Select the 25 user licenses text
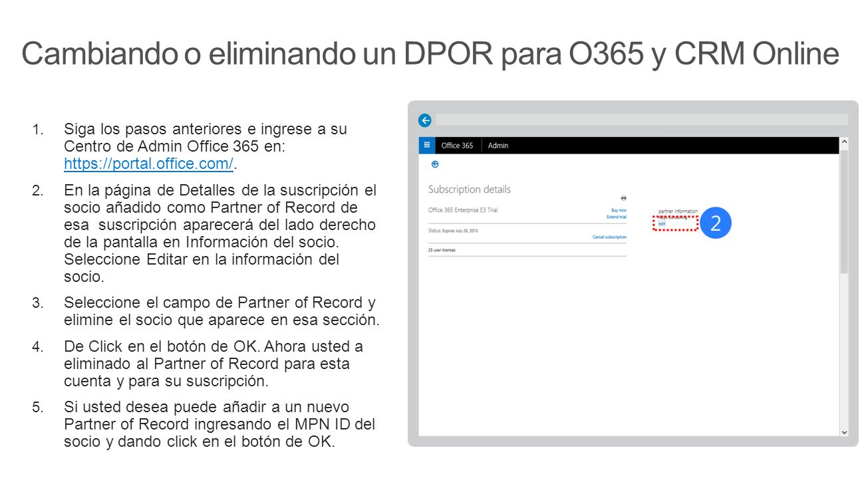The width and height of the screenshot is (868, 488). 442,250
